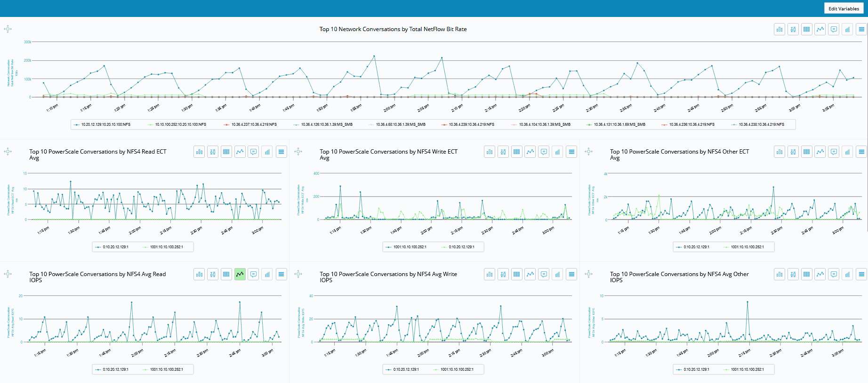Show table grid view for NFS4 Read ECT Avg

pyautogui.click(x=226, y=152)
